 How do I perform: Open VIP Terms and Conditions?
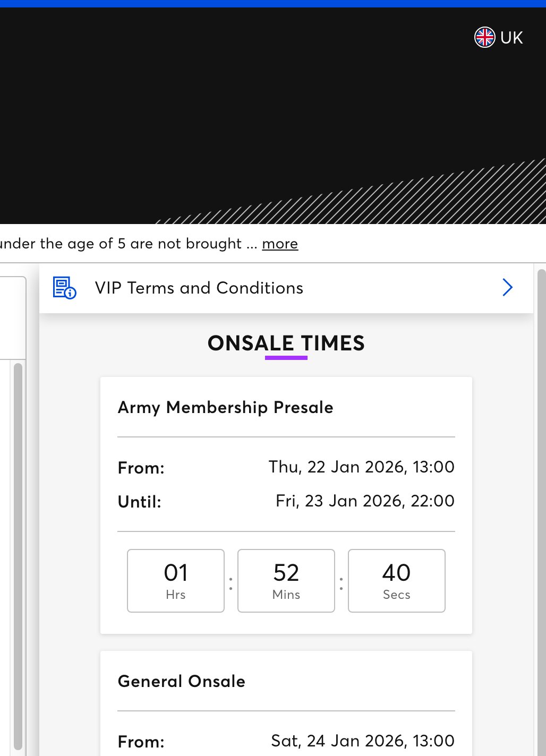[199, 288]
